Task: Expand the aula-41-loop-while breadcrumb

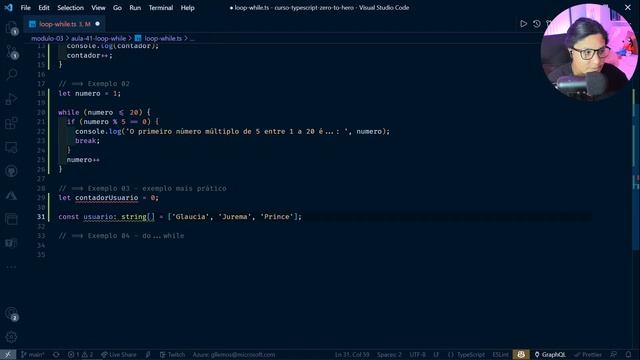Action: click(x=98, y=38)
